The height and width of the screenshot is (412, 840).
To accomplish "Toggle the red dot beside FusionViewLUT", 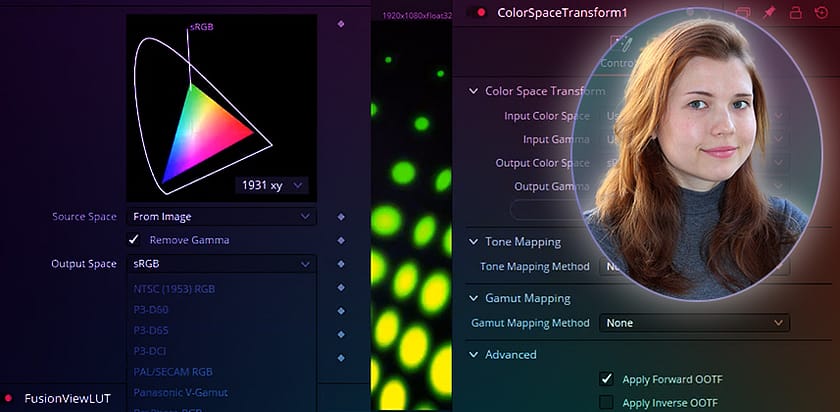I will coord(8,398).
